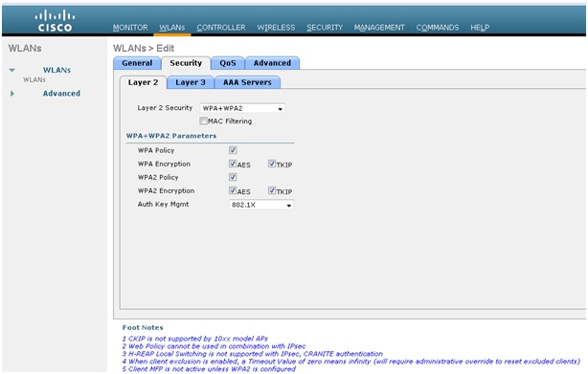The width and height of the screenshot is (588, 374).
Task: Toggle WPA2 Encryption TKIP checkbox
Action: pyautogui.click(x=272, y=190)
